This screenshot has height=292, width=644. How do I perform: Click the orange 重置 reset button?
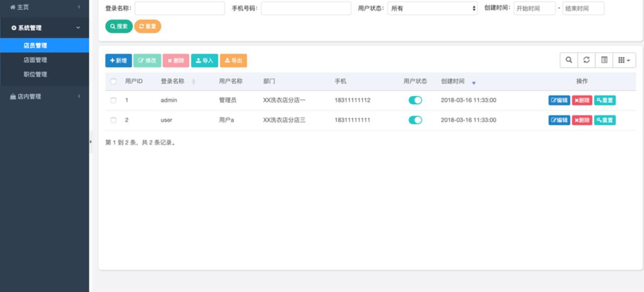[x=148, y=26]
